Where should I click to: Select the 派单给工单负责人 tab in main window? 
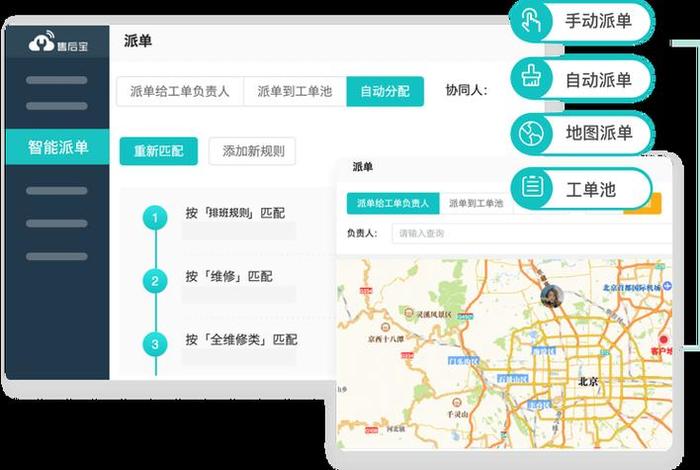click(x=180, y=92)
